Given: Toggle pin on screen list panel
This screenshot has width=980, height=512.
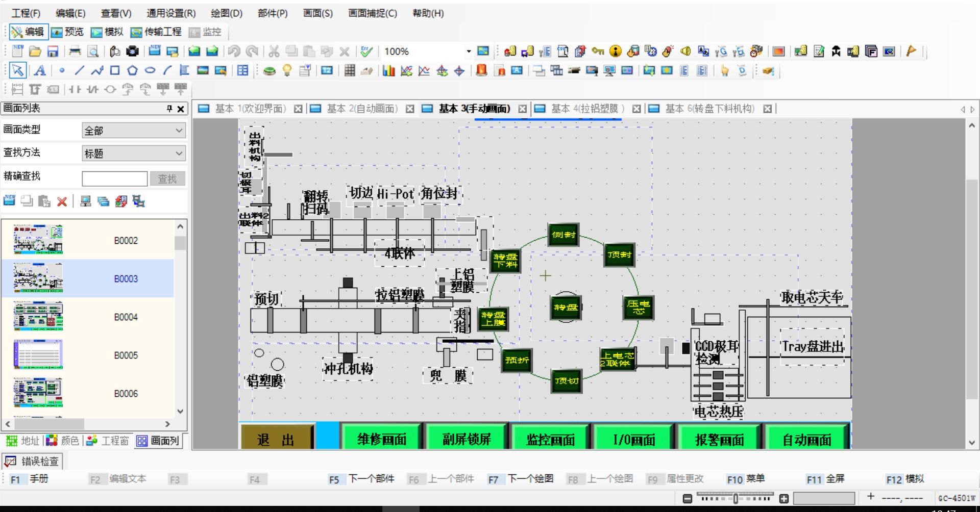Looking at the screenshot, I should pyautogui.click(x=169, y=108).
